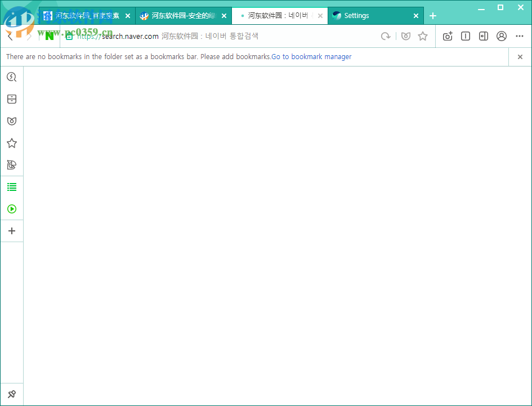Go back to the previous page
Image resolution: width=532 pixels, height=406 pixels.
(x=10, y=36)
